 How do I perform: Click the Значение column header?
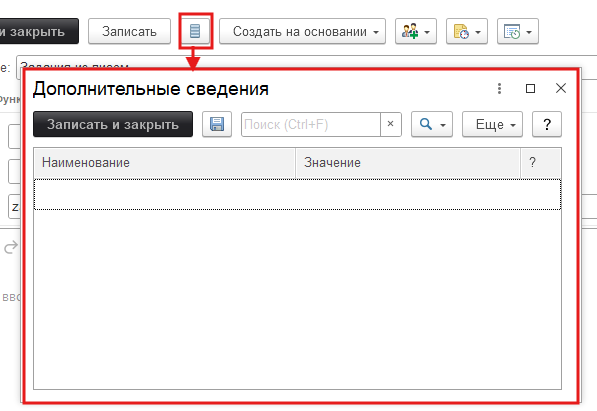pyautogui.click(x=408, y=163)
